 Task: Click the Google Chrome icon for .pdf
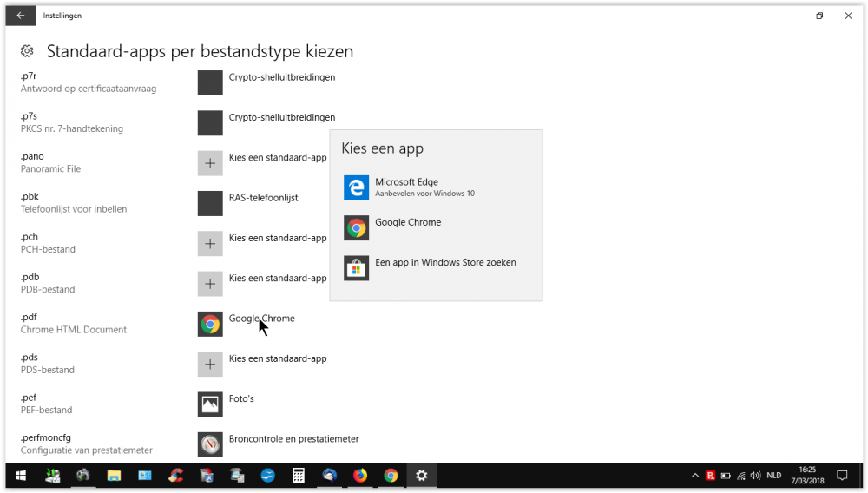[x=210, y=324]
